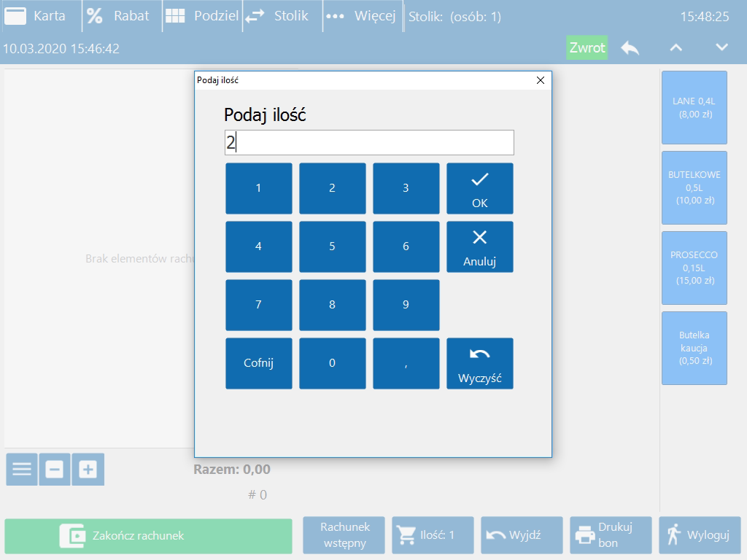Open the Więcej menu with three dots
Screen dimensions: 747x560
tap(361, 16)
